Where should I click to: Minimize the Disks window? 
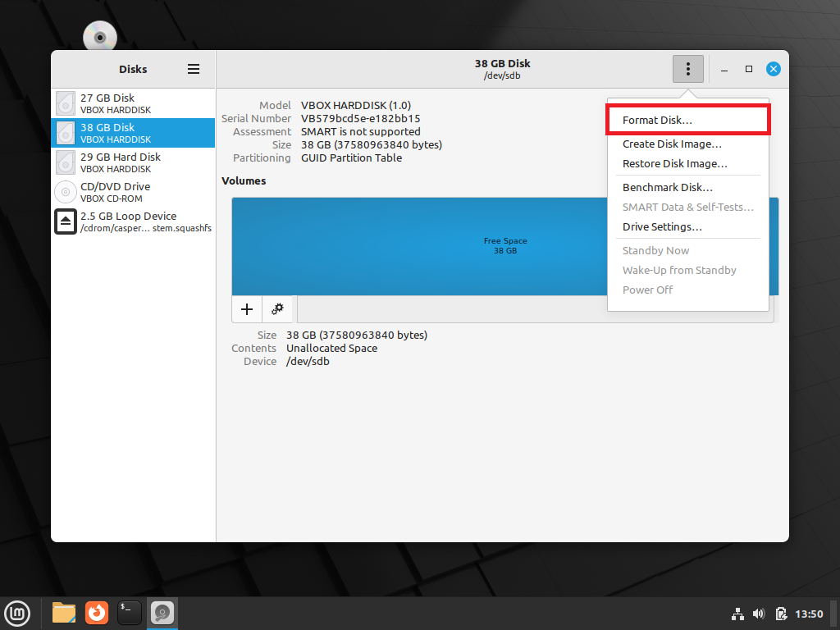(724, 69)
